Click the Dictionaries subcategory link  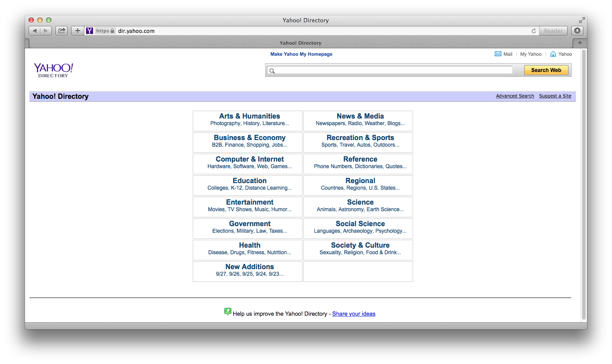(x=369, y=166)
